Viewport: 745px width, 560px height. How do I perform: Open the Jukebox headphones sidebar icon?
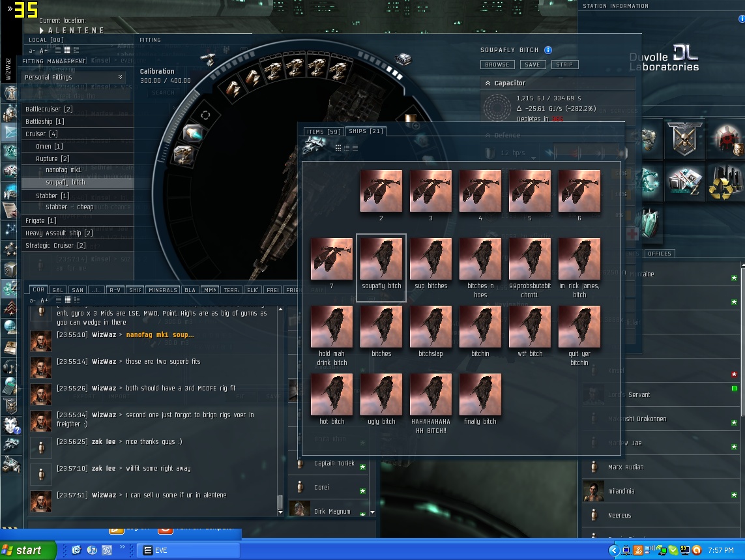coord(10,366)
